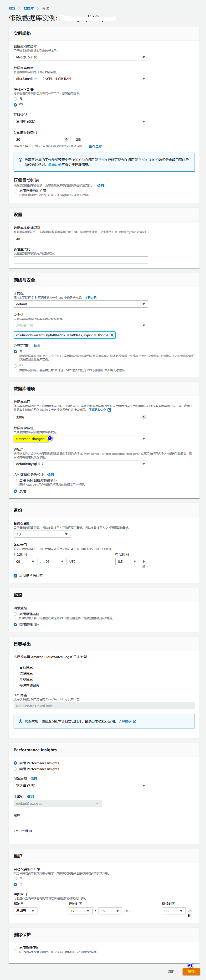Click external link icon beside 了解更多 in log notice
The height and width of the screenshot is (980, 206).
[x=135, y=721]
